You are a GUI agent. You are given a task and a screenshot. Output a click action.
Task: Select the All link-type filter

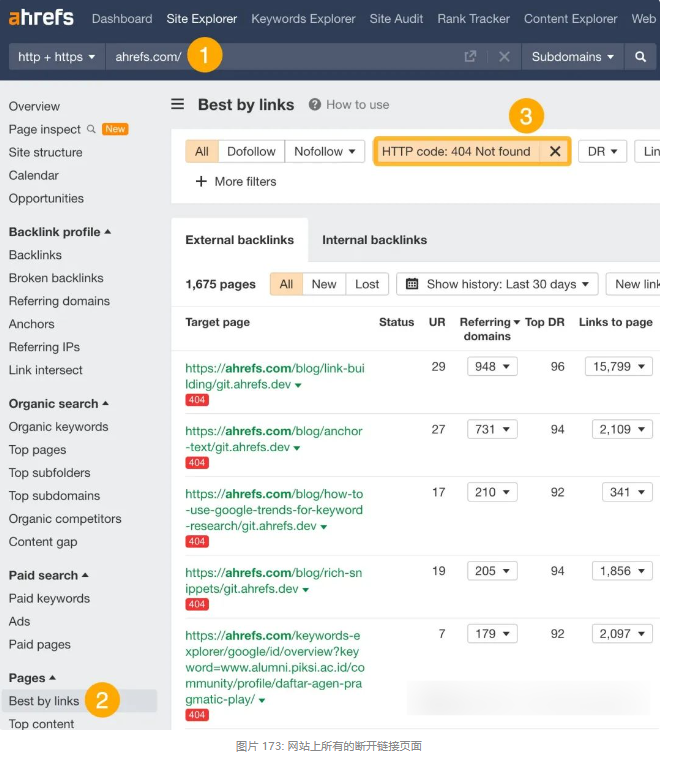point(202,151)
